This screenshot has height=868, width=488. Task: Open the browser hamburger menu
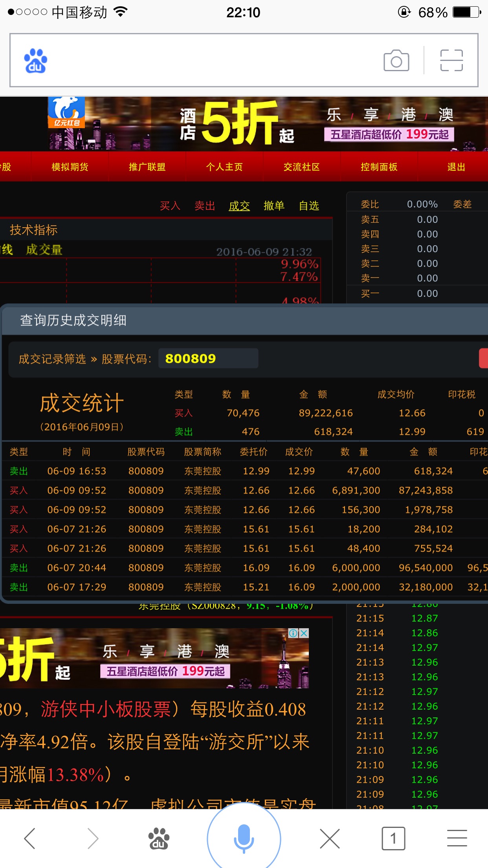(457, 839)
